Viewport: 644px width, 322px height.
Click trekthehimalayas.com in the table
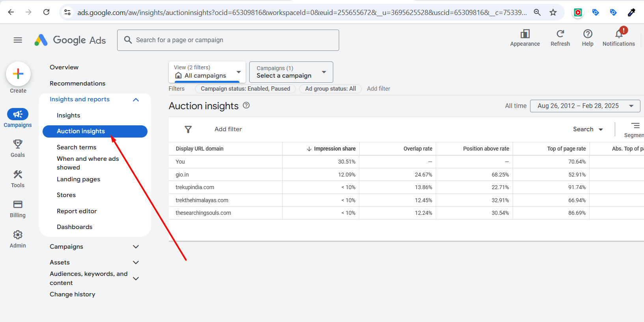202,200
